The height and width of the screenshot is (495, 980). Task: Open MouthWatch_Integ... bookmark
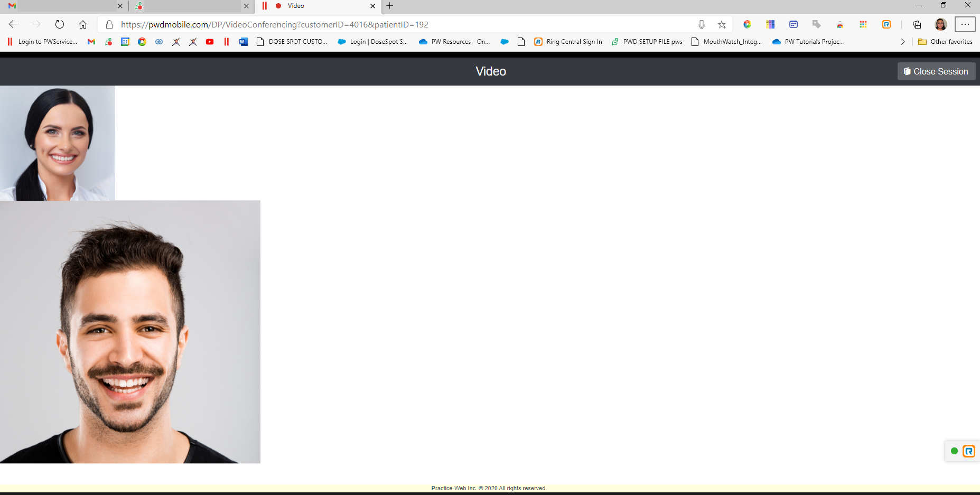coord(727,42)
